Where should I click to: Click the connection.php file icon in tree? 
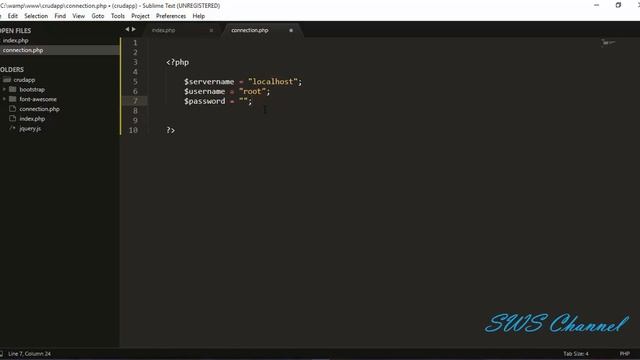point(13,109)
